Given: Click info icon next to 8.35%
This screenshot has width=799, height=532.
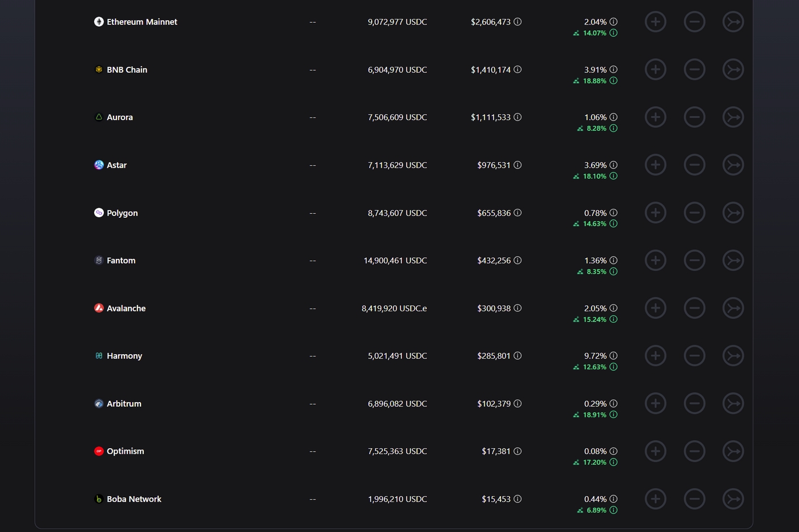Looking at the screenshot, I should point(614,271).
